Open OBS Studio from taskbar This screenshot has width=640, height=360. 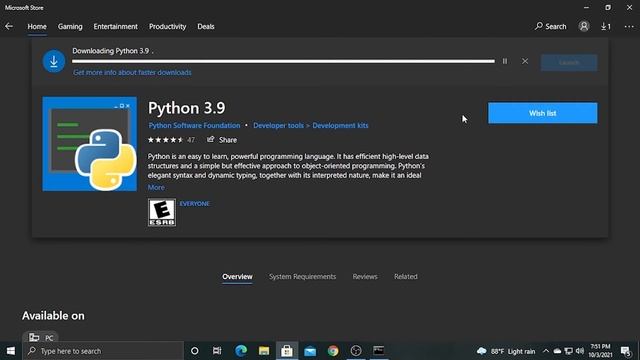tap(356, 351)
